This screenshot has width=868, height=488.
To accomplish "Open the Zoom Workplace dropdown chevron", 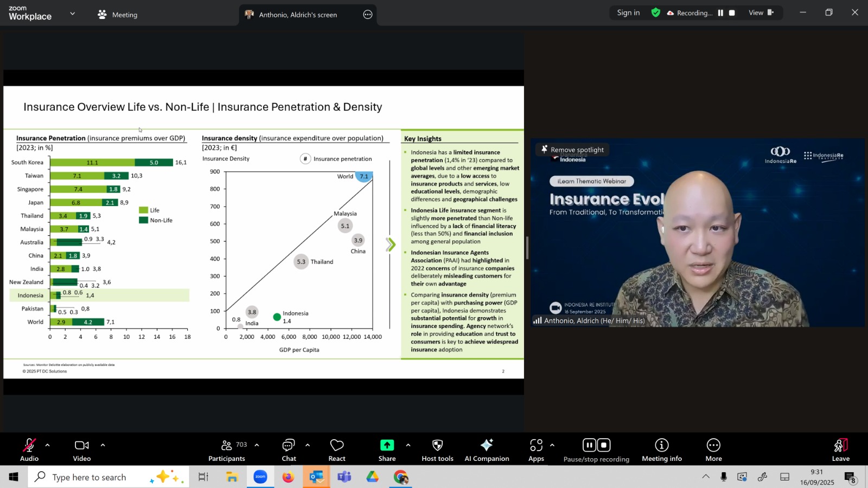I will tap(73, 14).
